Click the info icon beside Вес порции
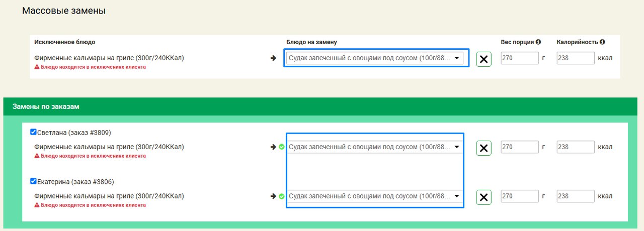The image size is (644, 231). tap(538, 42)
